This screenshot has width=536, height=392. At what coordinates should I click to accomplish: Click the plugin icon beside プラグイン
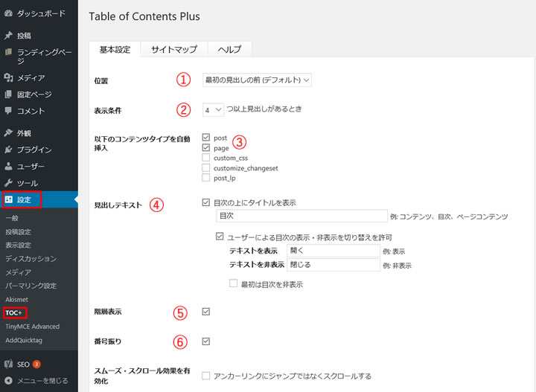point(8,150)
